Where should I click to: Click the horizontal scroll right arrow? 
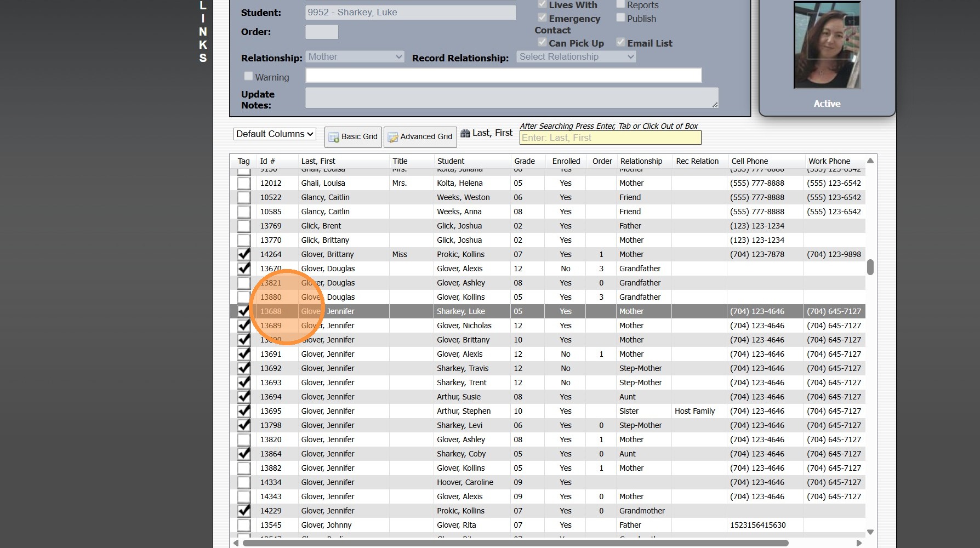click(x=859, y=543)
